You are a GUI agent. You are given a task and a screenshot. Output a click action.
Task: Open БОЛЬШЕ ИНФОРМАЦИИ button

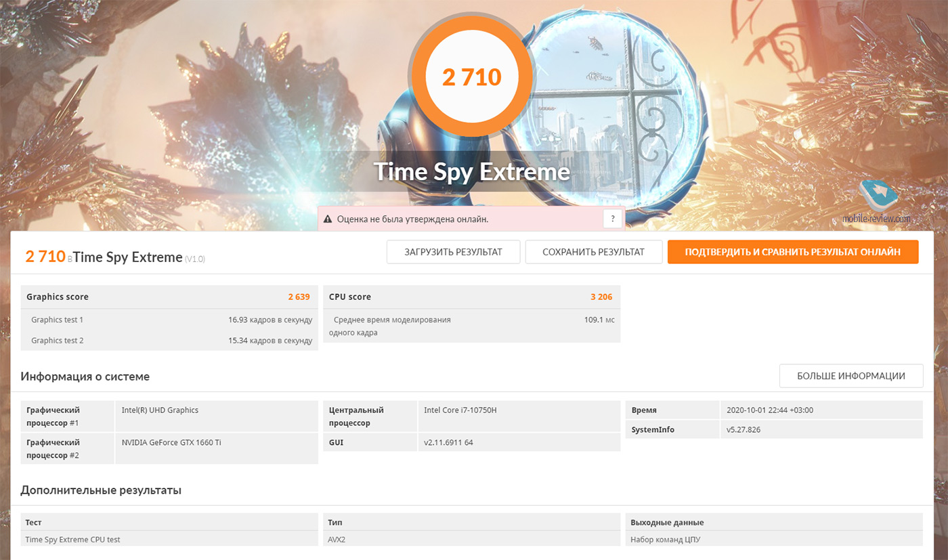point(851,376)
